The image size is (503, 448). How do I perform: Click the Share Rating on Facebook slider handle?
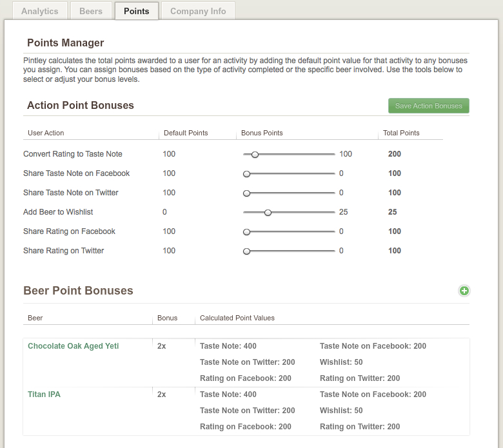(246, 232)
